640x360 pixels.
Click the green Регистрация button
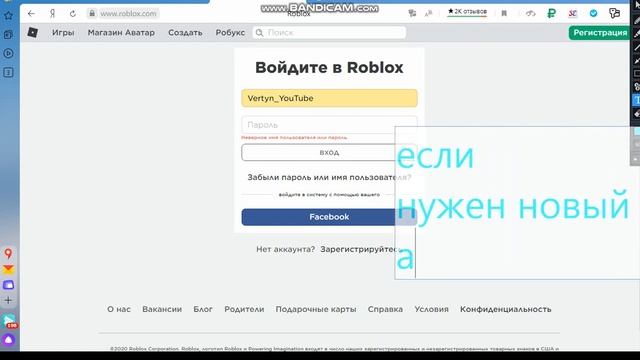[600, 33]
